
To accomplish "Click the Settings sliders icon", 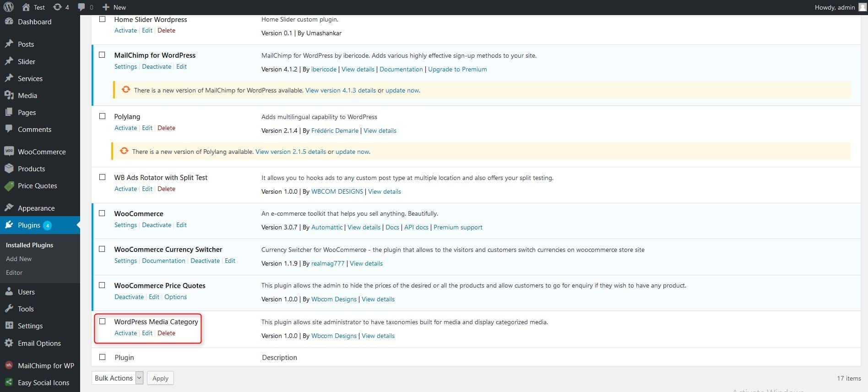I will 9,326.
